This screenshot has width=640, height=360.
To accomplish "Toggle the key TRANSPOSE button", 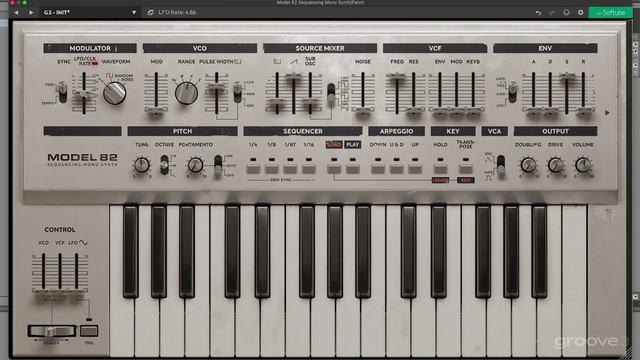I will tap(465, 169).
